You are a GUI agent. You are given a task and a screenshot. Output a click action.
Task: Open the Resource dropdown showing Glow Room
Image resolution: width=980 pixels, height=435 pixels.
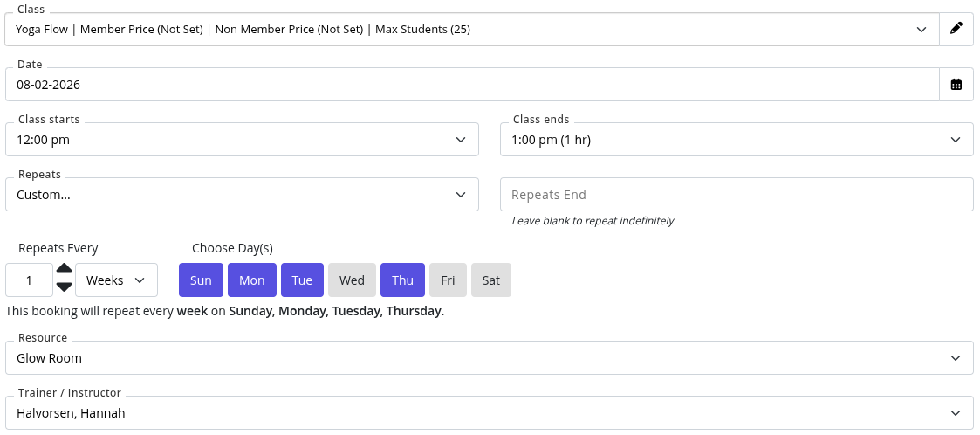[490, 357]
